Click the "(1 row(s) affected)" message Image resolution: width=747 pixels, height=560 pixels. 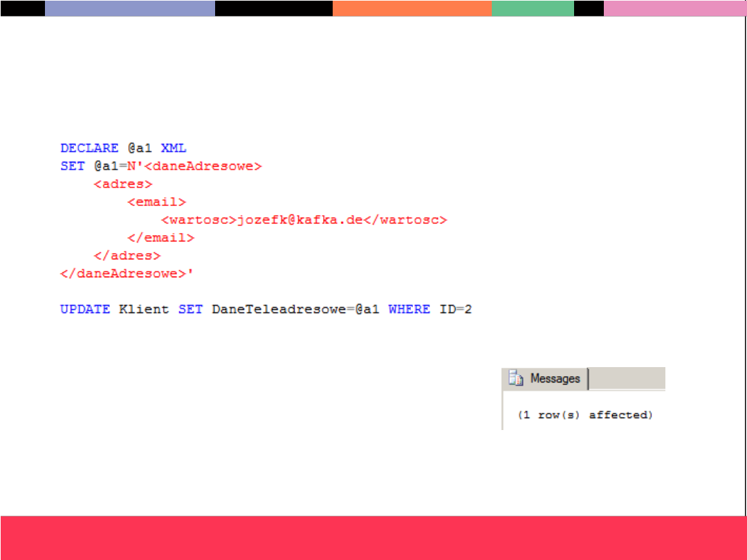(585, 416)
